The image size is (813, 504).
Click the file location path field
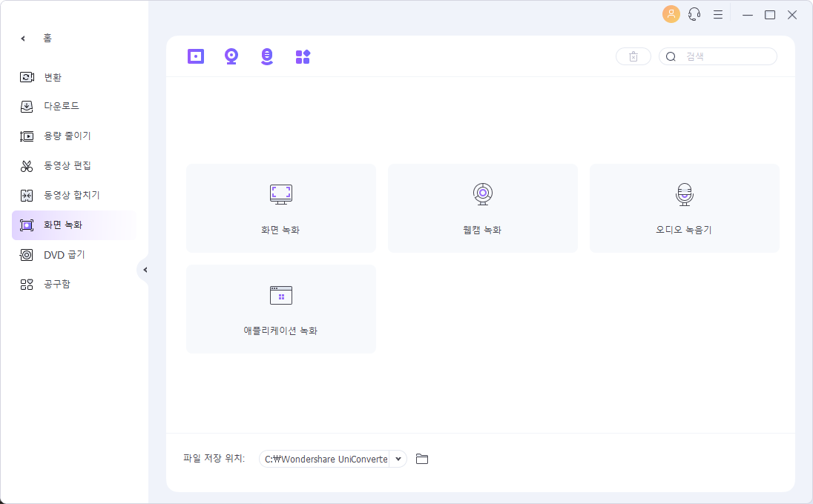coord(325,459)
